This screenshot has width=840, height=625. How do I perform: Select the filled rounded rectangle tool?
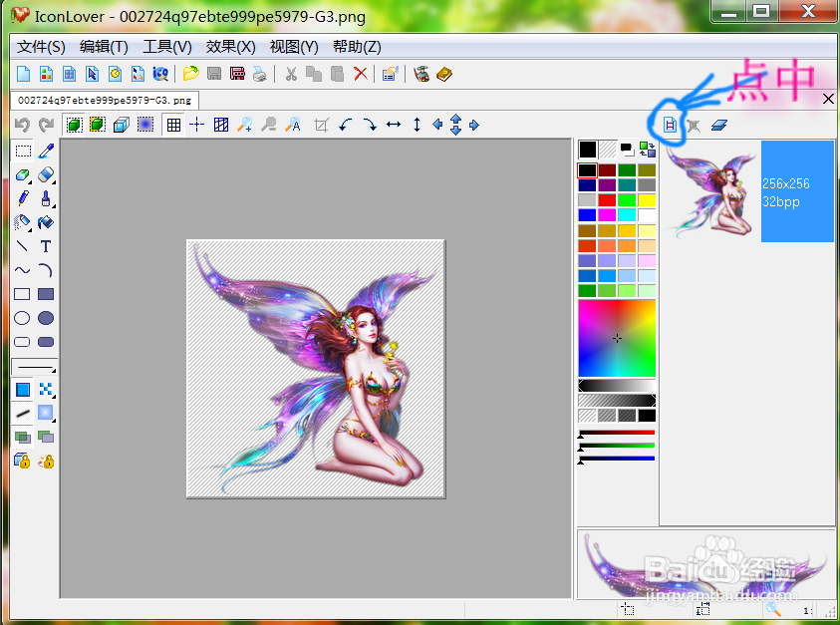click(46, 342)
